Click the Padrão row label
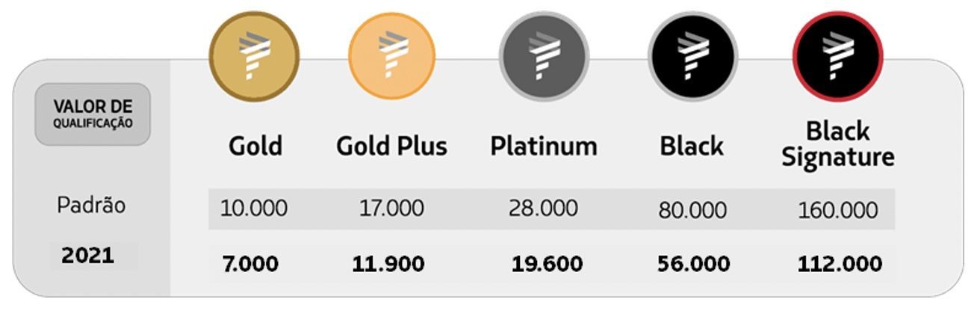The image size is (980, 311). tap(92, 206)
